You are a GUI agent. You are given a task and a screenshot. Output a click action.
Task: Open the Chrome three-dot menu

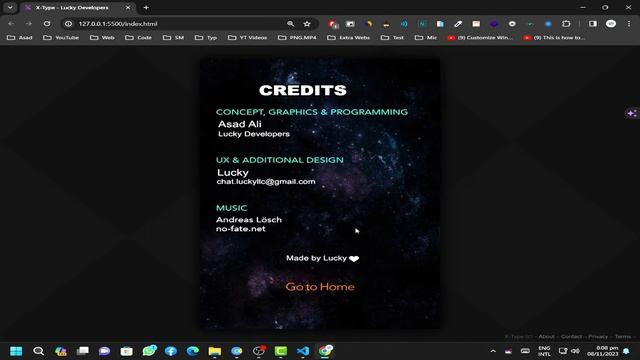[x=629, y=24]
